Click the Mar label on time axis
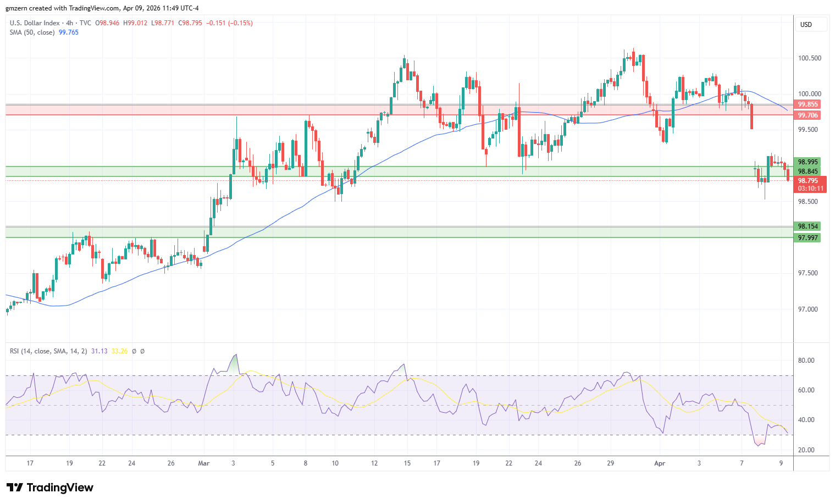Image resolution: width=835 pixels, height=504 pixels. tap(204, 463)
